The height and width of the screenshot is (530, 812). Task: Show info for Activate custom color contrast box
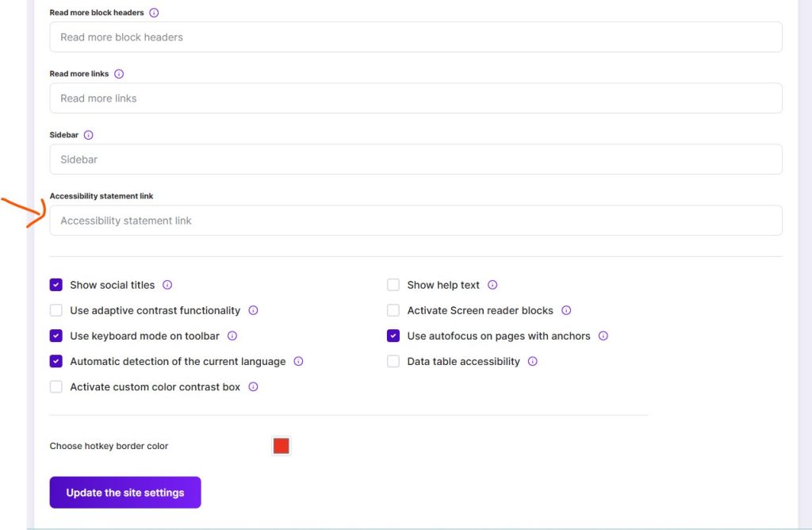coord(253,386)
